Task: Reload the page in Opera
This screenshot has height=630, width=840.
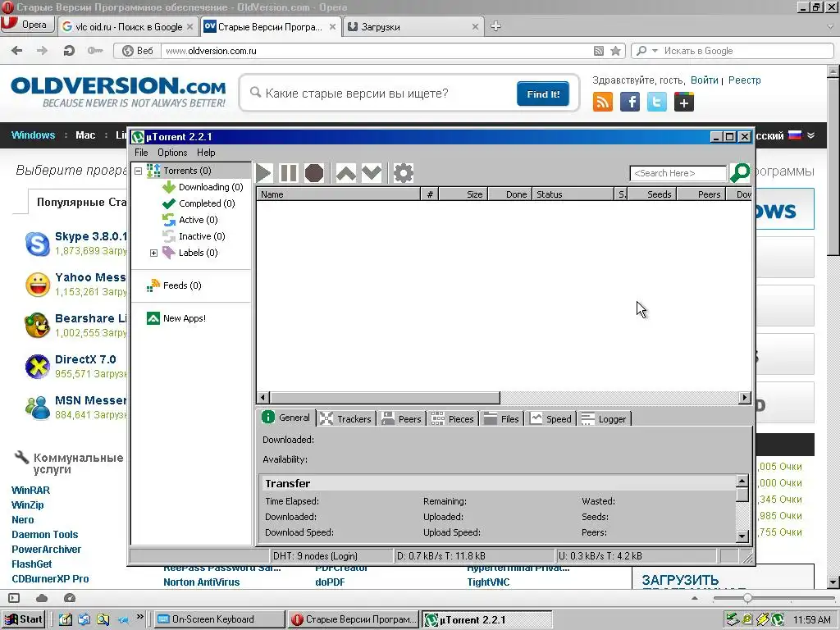Action: pyautogui.click(x=69, y=51)
